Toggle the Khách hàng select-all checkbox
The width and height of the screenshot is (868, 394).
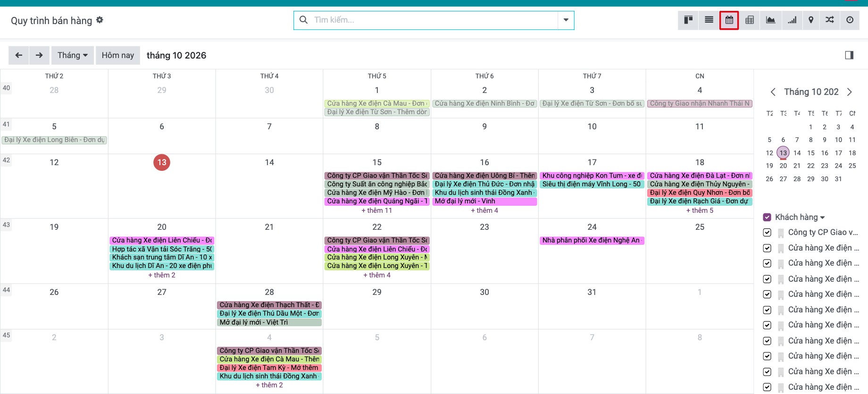tap(767, 217)
